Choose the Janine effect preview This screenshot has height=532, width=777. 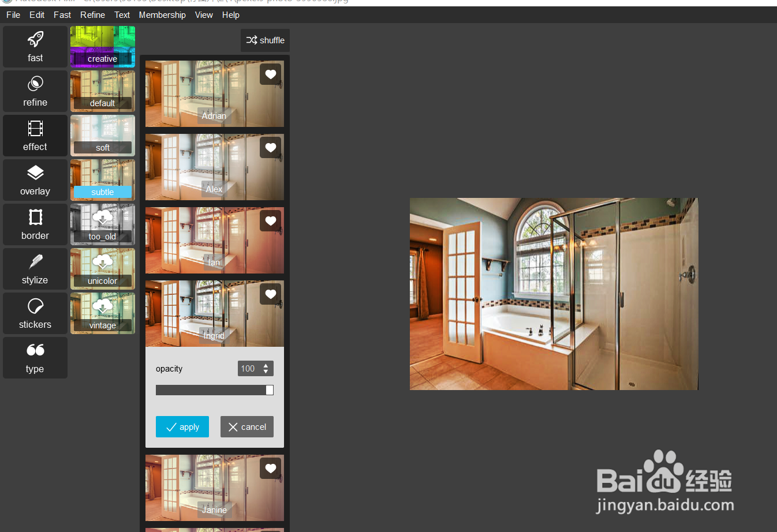click(x=215, y=488)
